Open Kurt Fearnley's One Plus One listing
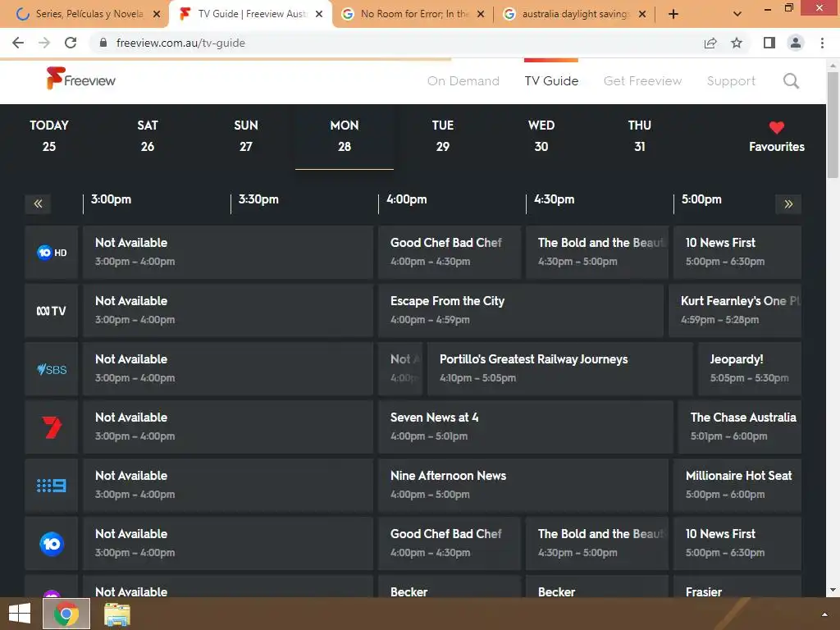840x630 pixels. tap(735, 311)
